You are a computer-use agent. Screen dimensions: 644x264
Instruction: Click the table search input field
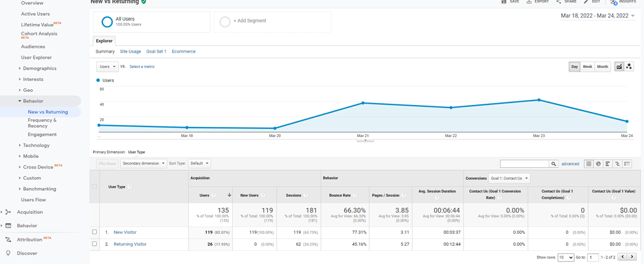click(x=525, y=163)
